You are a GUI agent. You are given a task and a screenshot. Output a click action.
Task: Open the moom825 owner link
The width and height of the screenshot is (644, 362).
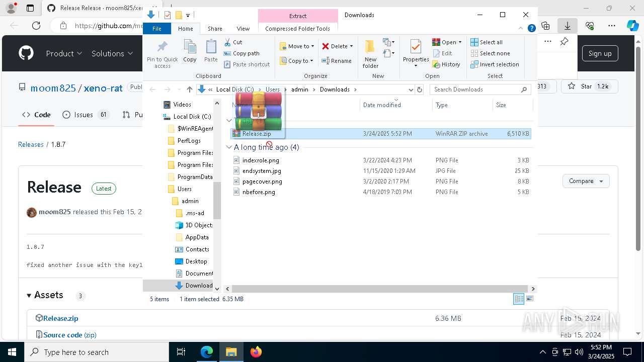coord(53,88)
